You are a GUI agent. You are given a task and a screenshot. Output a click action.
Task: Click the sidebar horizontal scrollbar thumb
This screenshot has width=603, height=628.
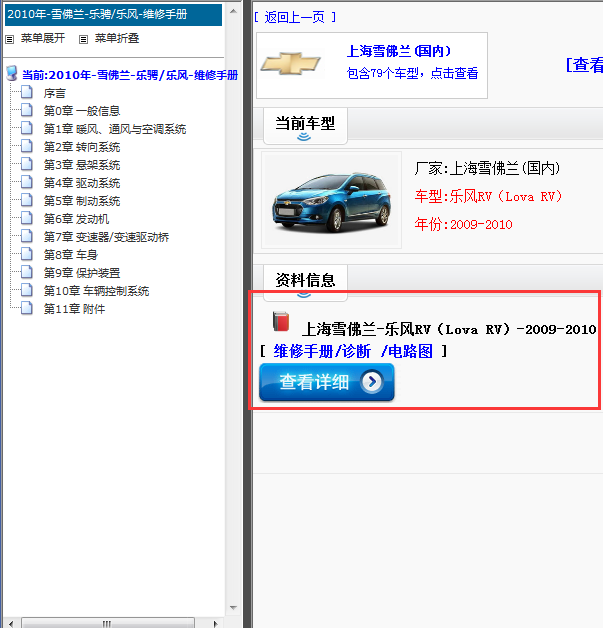pos(108,623)
